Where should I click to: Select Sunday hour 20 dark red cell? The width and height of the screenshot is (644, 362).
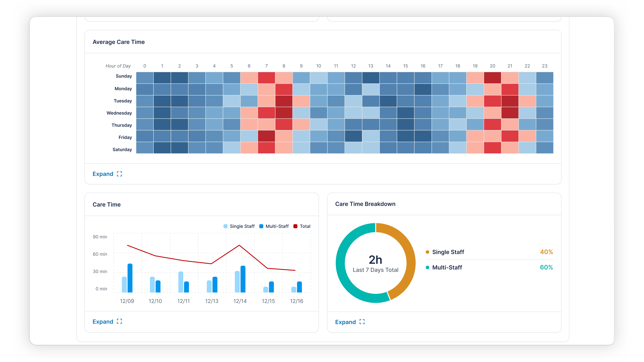click(492, 78)
